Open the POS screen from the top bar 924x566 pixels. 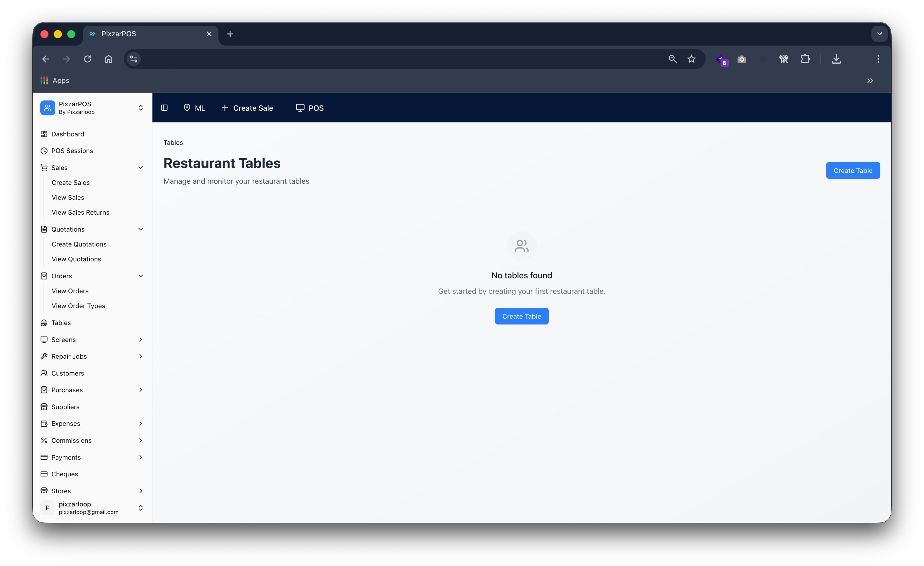(x=309, y=108)
